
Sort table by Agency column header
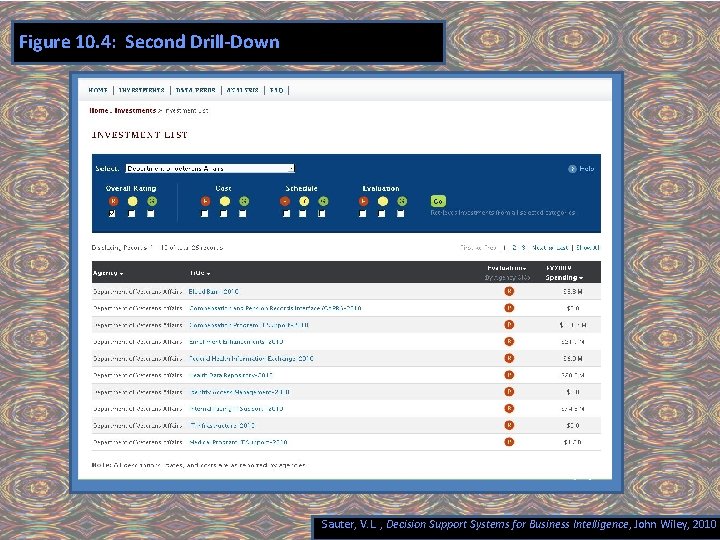click(108, 273)
